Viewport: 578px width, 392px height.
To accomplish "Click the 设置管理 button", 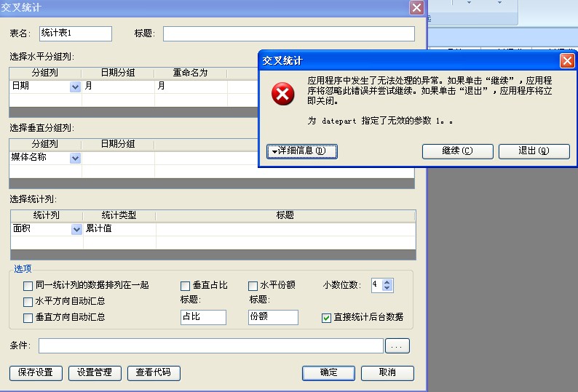I will pyautogui.click(x=95, y=373).
